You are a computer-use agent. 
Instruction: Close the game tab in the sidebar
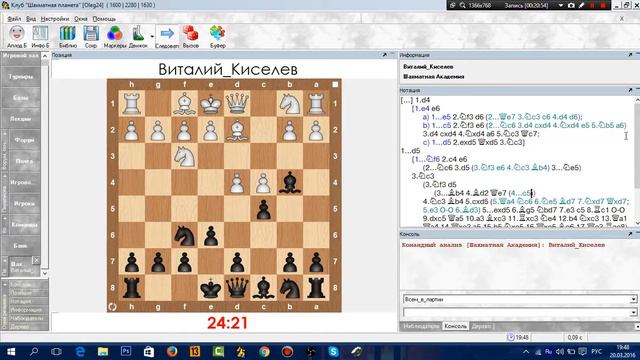pos(36,260)
